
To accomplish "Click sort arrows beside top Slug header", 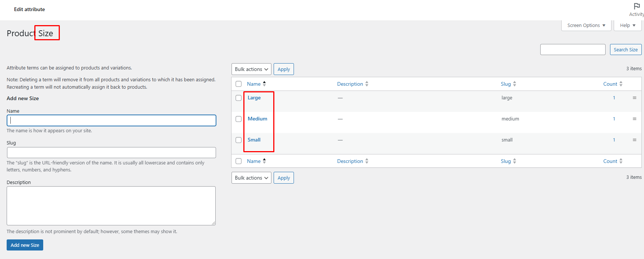I will tap(514, 84).
